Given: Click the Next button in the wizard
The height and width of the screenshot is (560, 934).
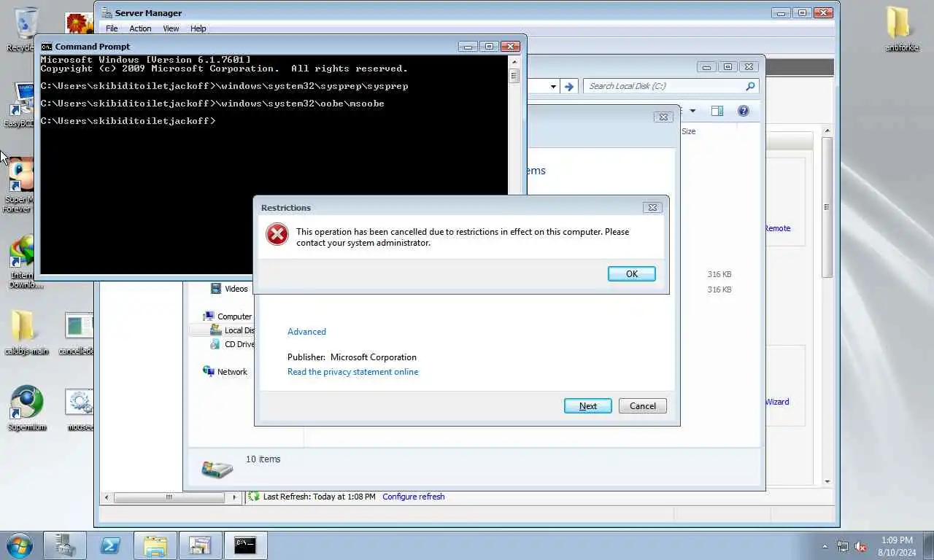Looking at the screenshot, I should [x=587, y=406].
